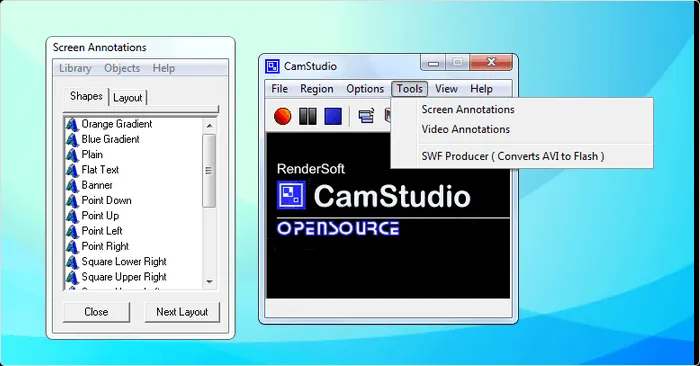Select the Orange Gradient shape
This screenshot has width=700, height=366.
pyautogui.click(x=117, y=124)
